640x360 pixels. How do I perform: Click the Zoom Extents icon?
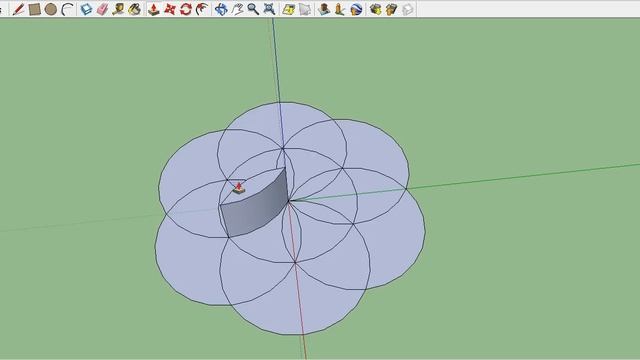(269, 9)
